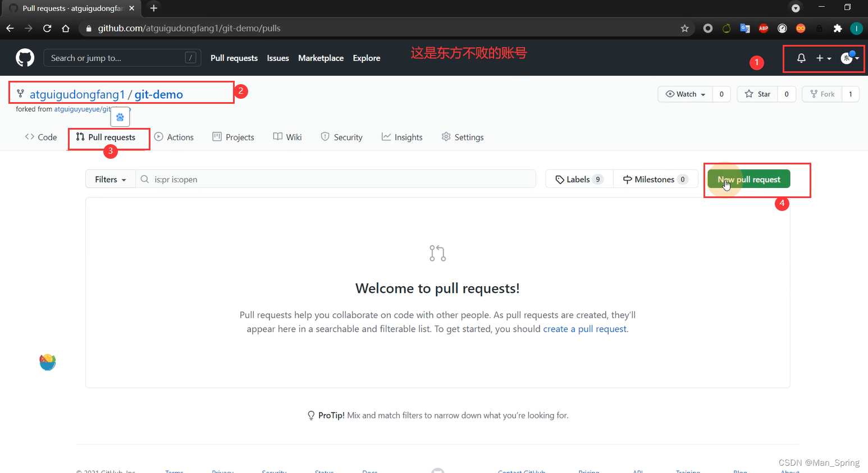Open the fork count 1
868x473 pixels.
click(x=851, y=94)
